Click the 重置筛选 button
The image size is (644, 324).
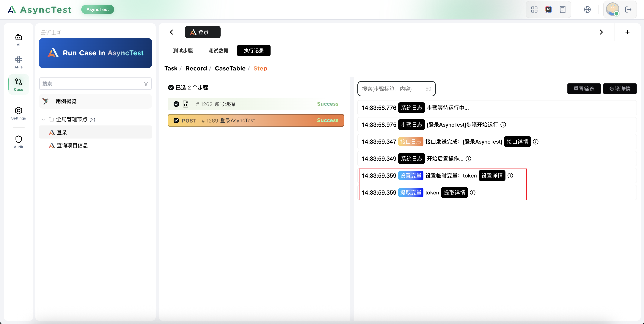584,89
